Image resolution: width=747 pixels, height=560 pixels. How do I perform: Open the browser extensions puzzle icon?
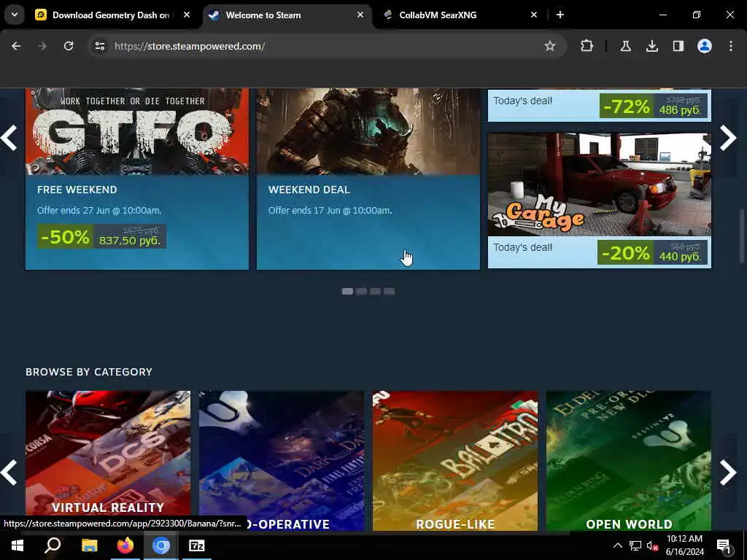(x=587, y=46)
